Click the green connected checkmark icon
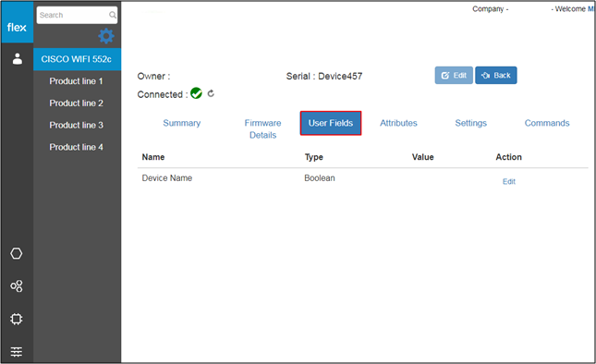Screen dimensions: 596x364 point(196,93)
